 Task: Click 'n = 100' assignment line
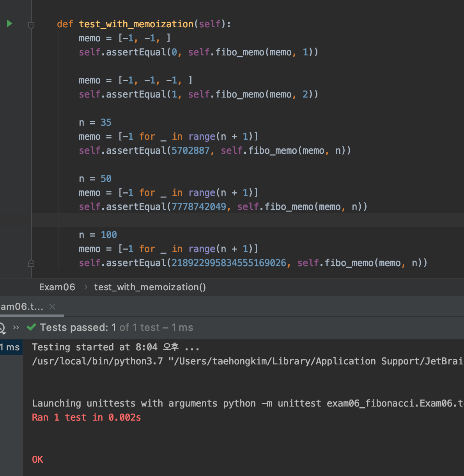coord(98,235)
